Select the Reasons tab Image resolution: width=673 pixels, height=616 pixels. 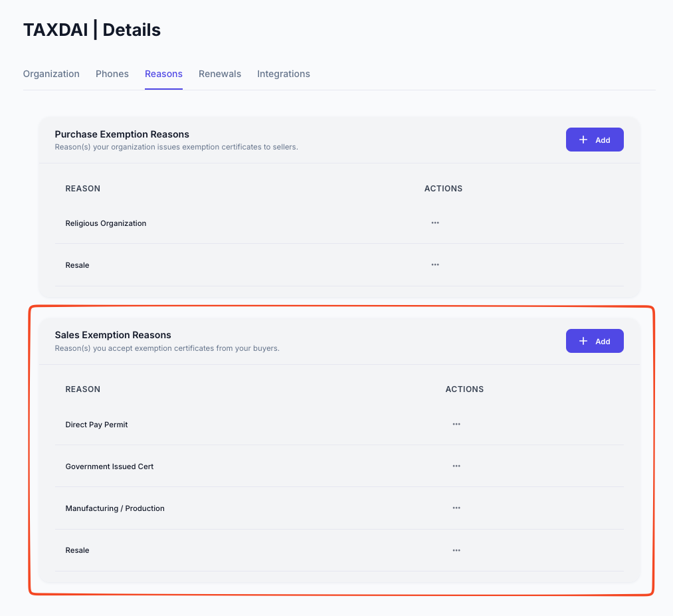(163, 74)
